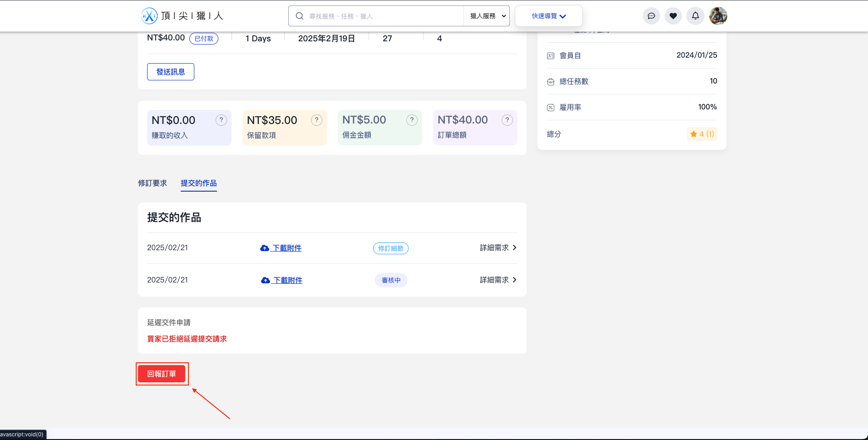The width and height of the screenshot is (868, 440).
Task: Expand the 快速導覽 menu
Action: 548,15
